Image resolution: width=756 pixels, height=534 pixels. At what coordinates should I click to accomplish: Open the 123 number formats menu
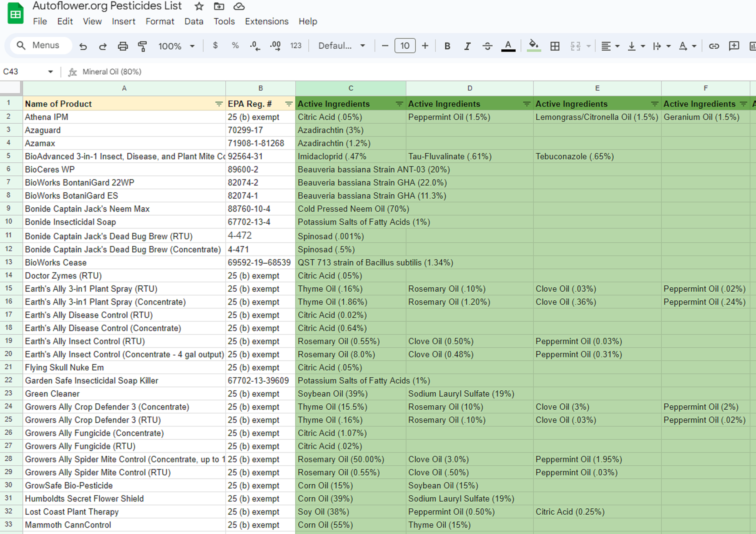click(x=296, y=46)
